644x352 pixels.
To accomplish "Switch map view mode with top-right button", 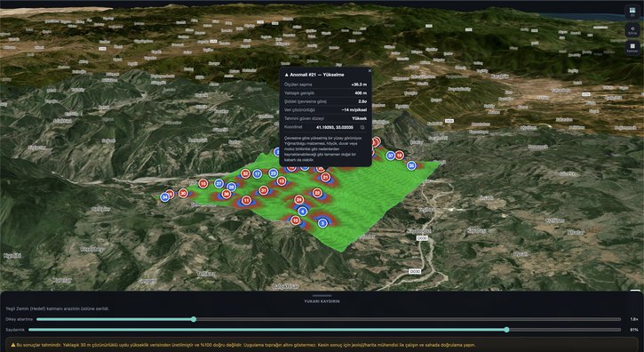I will pyautogui.click(x=632, y=12).
